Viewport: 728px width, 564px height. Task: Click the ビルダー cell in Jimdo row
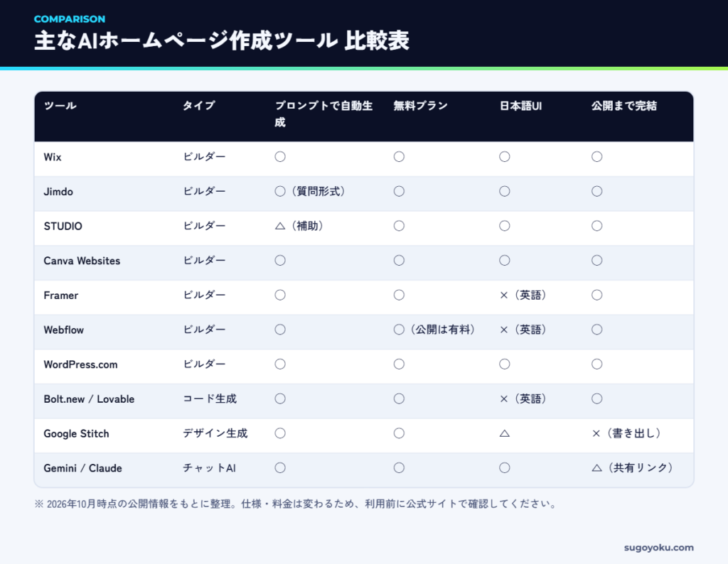point(204,191)
